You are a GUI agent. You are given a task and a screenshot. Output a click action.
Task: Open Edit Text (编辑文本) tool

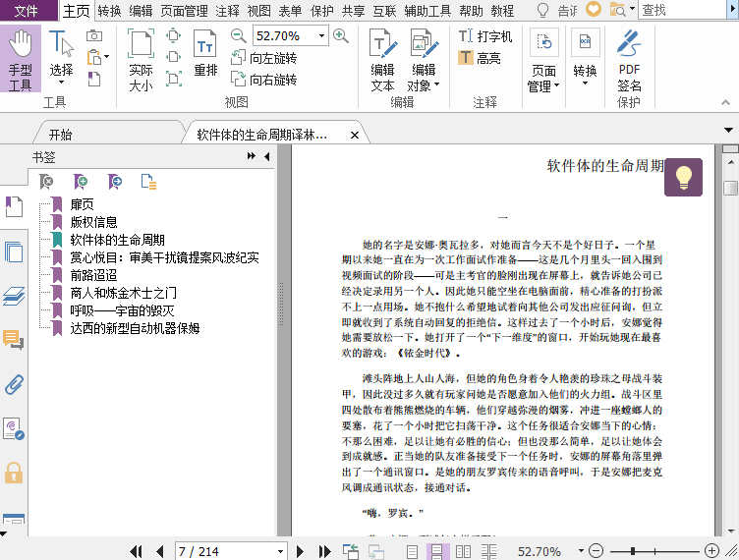382,59
